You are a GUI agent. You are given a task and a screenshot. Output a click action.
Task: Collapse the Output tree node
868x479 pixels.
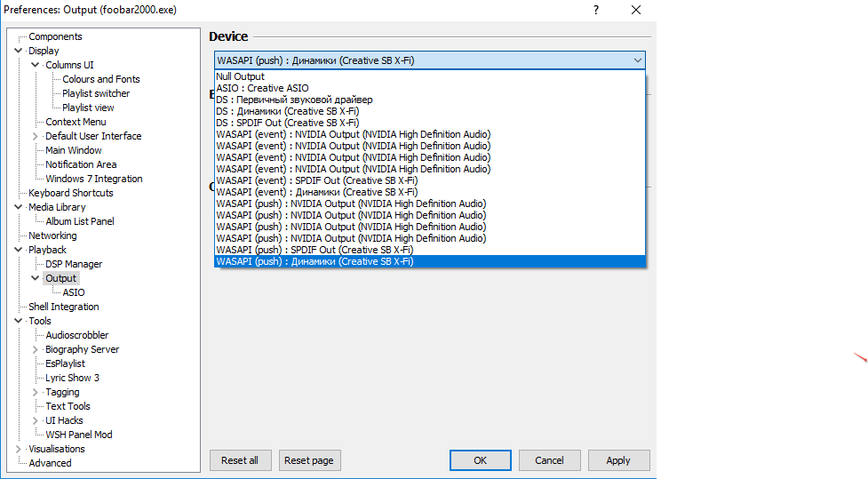click(x=36, y=278)
